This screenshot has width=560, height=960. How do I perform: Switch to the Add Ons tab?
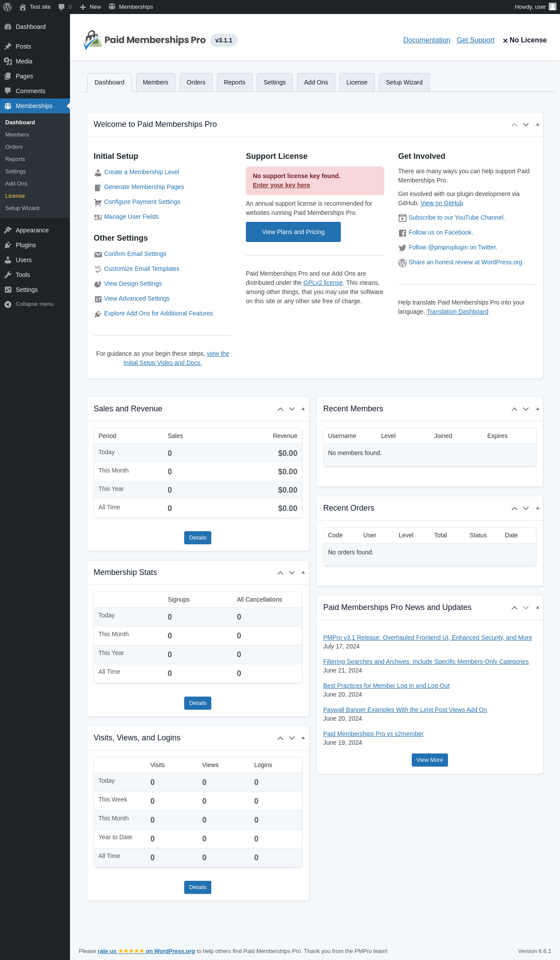click(316, 82)
